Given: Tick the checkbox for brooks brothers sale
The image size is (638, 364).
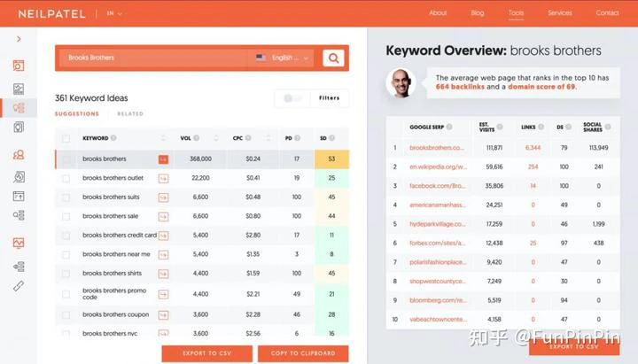Looking at the screenshot, I should click(66, 217).
